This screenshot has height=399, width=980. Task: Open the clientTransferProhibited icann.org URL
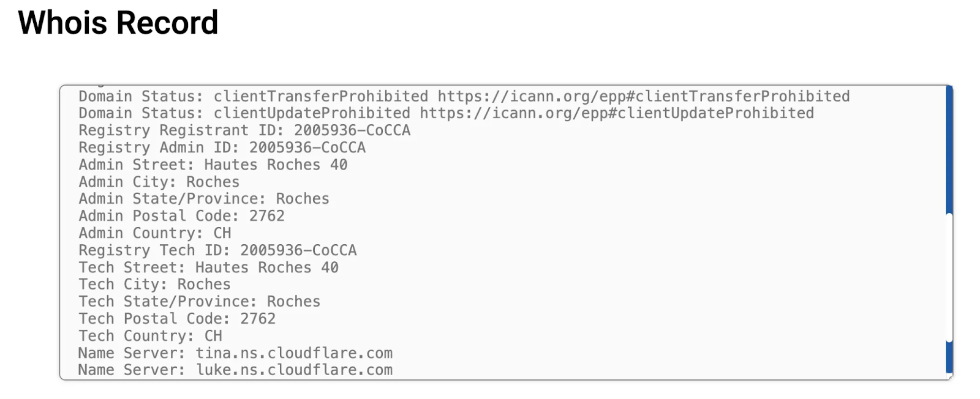(644, 97)
